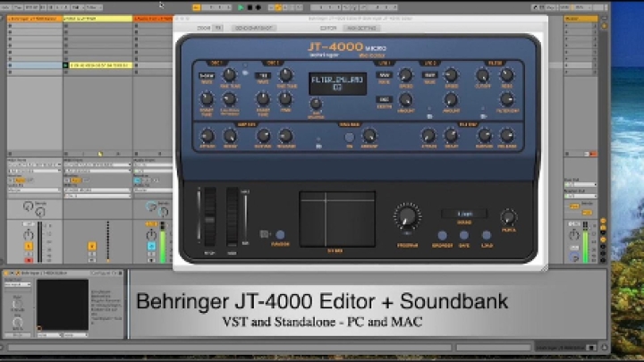
Task: Turn the OSC 2 Fine Tune knob
Action: [x=285, y=75]
